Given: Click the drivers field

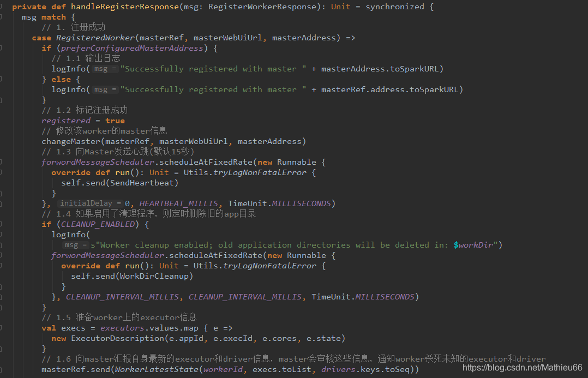Looking at the screenshot, I should click(338, 369).
